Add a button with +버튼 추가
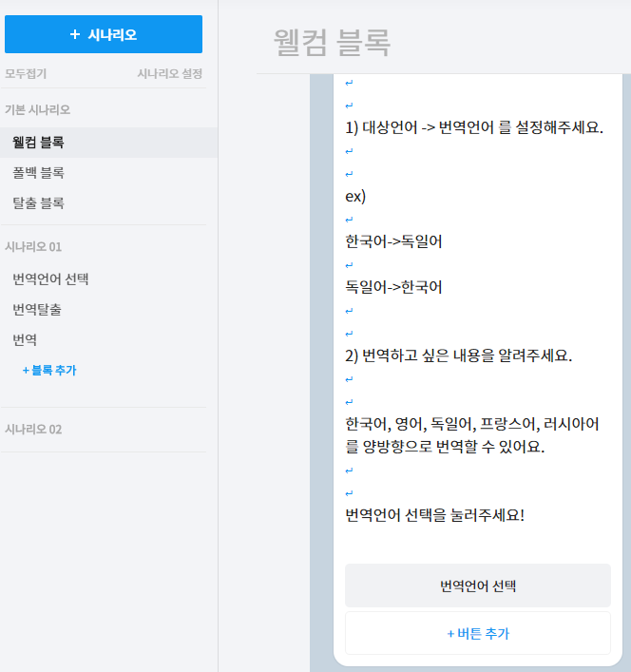This screenshot has height=672, width=631. click(x=478, y=633)
